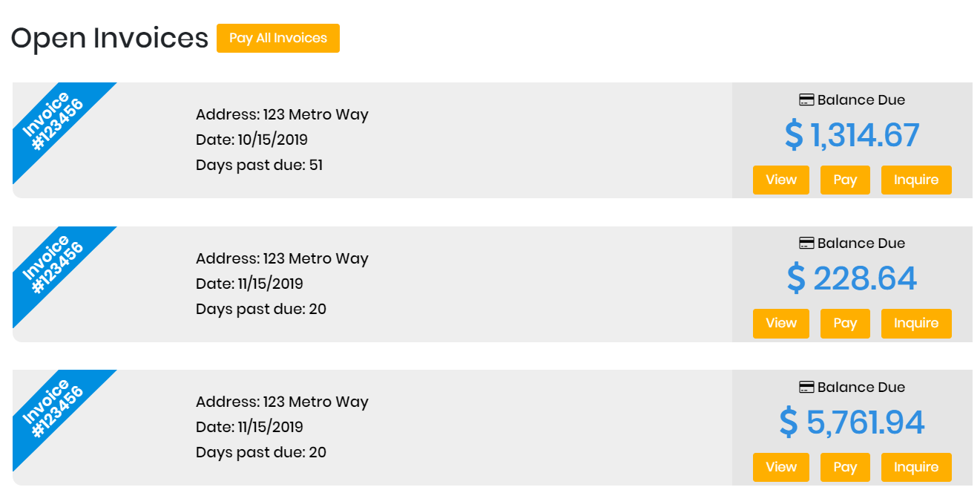Pay the $5,761.94 invoice
Screen dimensions: 980x490
pyautogui.click(x=845, y=467)
